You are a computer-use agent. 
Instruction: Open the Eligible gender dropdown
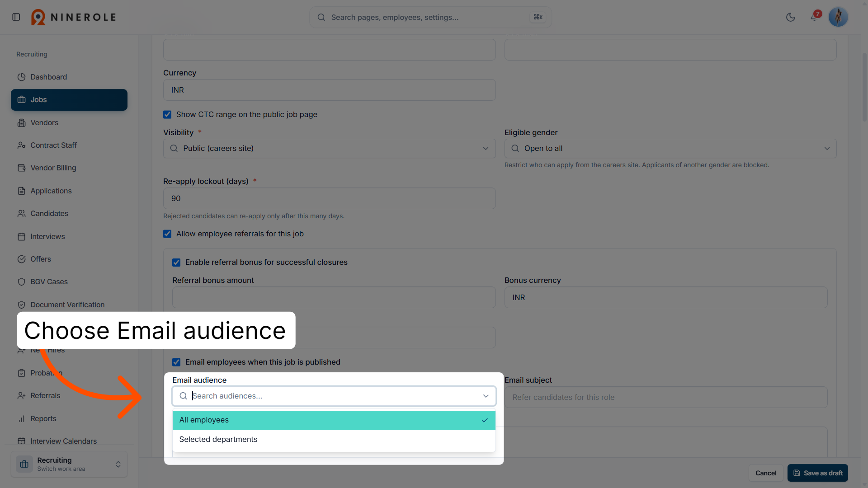coord(670,148)
